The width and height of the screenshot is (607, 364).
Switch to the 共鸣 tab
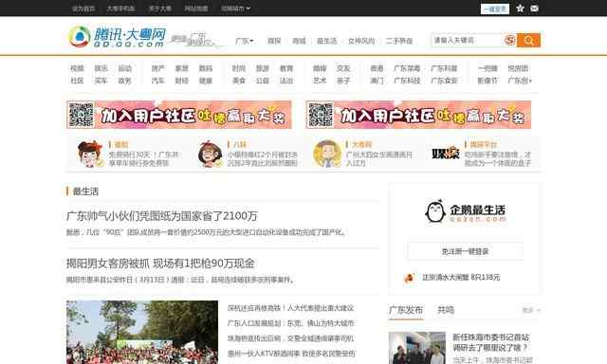pos(446,310)
